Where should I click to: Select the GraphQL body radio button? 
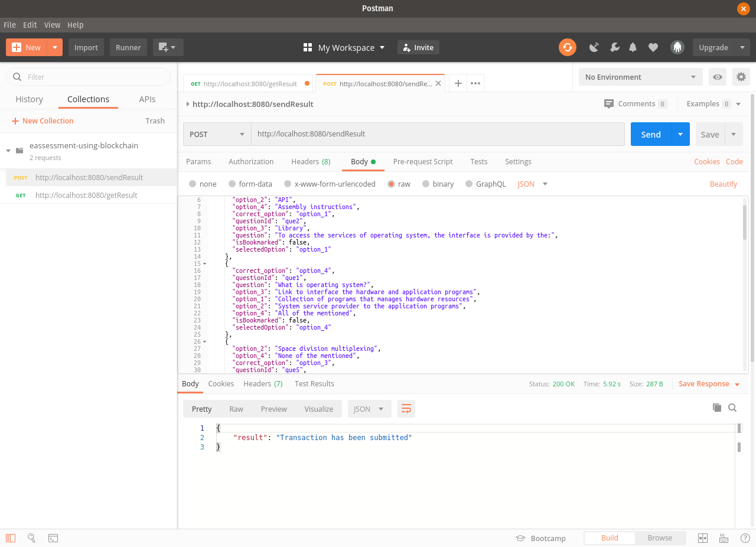pos(470,184)
